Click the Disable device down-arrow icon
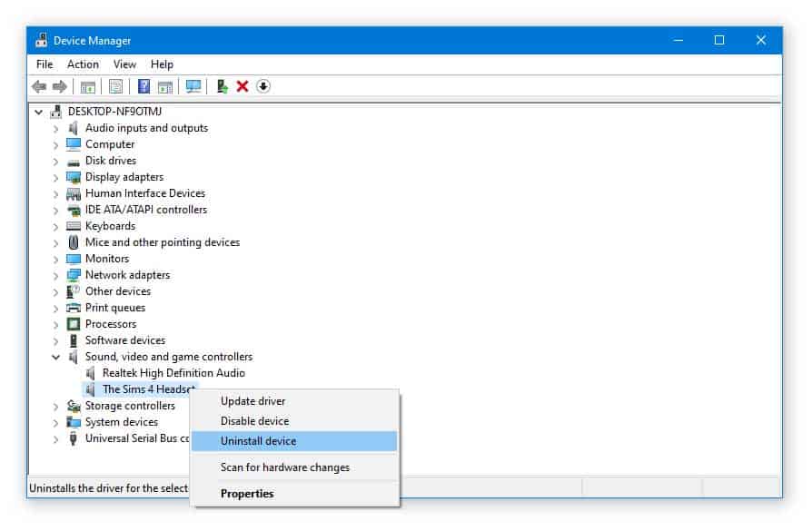The height and width of the screenshot is (531, 812). point(263,86)
